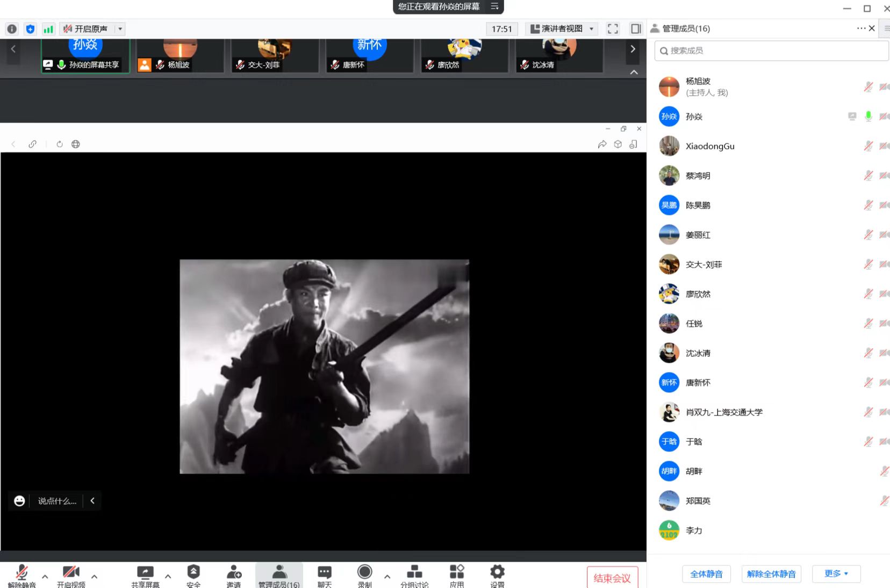The width and height of the screenshot is (890, 588).
Task: Toggle original sound on
Action: 86,29
